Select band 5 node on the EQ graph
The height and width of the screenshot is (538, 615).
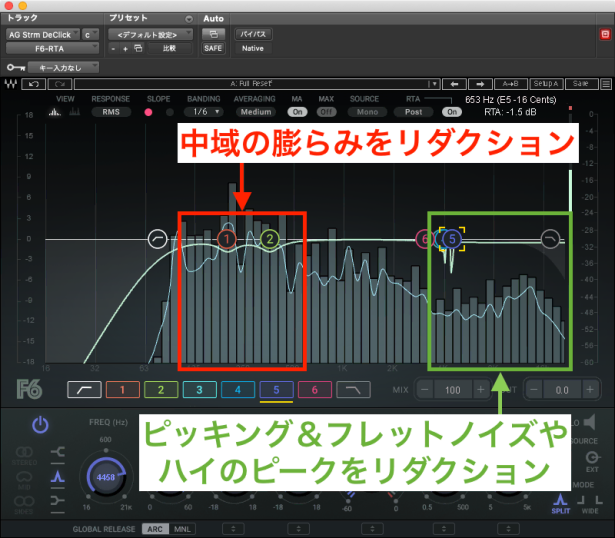tap(452, 239)
